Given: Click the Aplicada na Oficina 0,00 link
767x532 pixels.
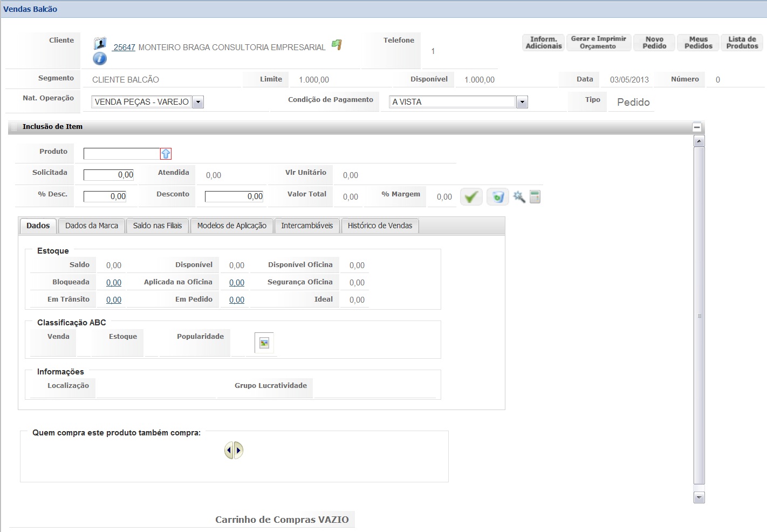Looking at the screenshot, I should click(x=237, y=283).
